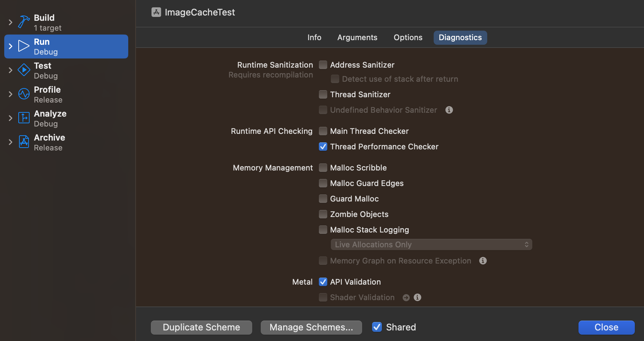Click the Manage Schemes button
The height and width of the screenshot is (341, 644).
311,327
